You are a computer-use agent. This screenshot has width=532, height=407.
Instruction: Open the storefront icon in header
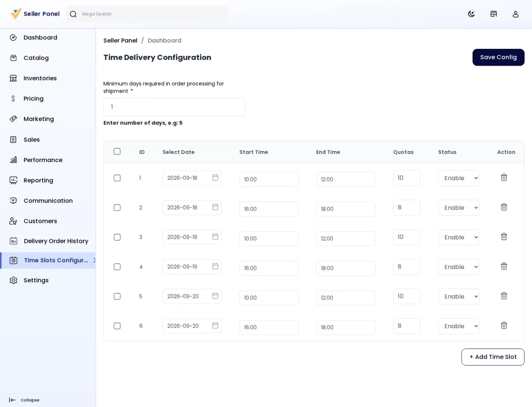coord(493,14)
